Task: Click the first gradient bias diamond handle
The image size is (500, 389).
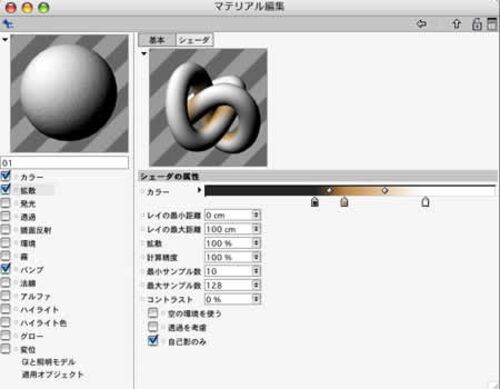Action: tap(329, 190)
